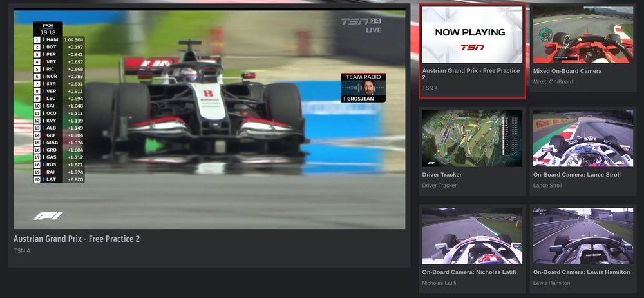Click the P2 19:18 session timer
Viewport: 644px width, 298px height.
[48, 29]
